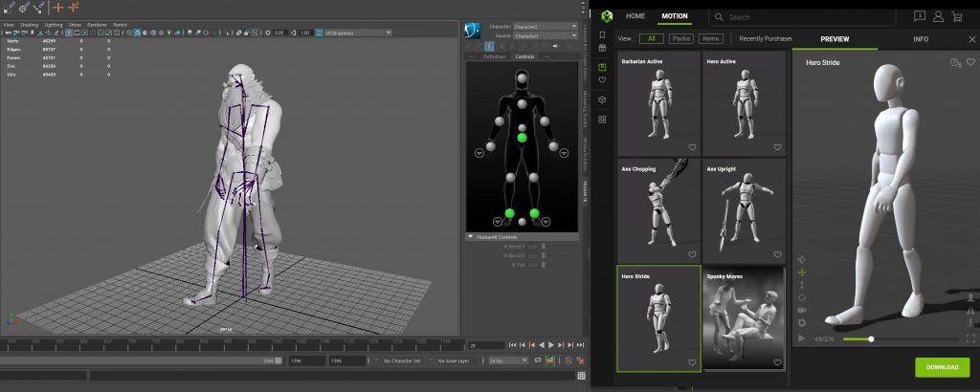The image size is (980, 392).
Task: Click the user account profile icon
Action: click(x=939, y=16)
